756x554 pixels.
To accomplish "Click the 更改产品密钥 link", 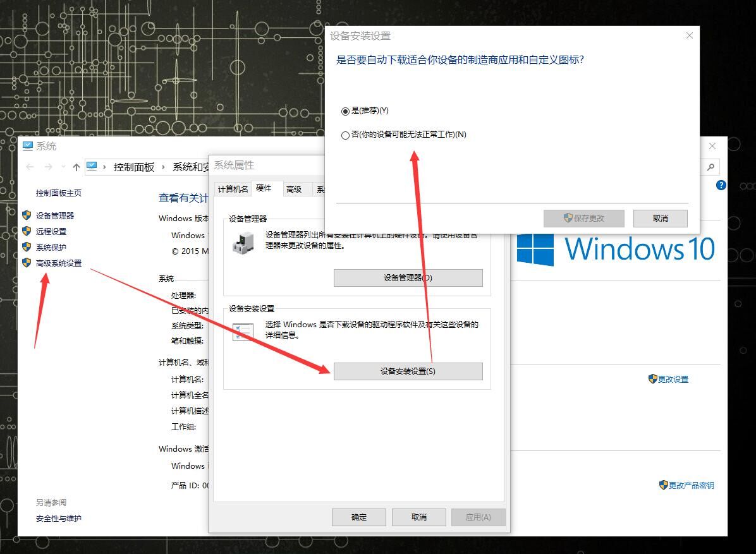I will click(692, 486).
